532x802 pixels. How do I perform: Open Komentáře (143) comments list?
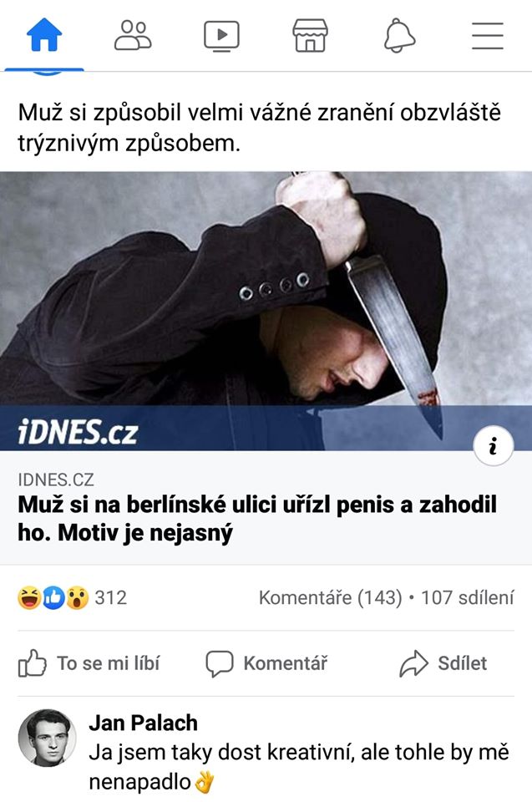[x=331, y=597]
